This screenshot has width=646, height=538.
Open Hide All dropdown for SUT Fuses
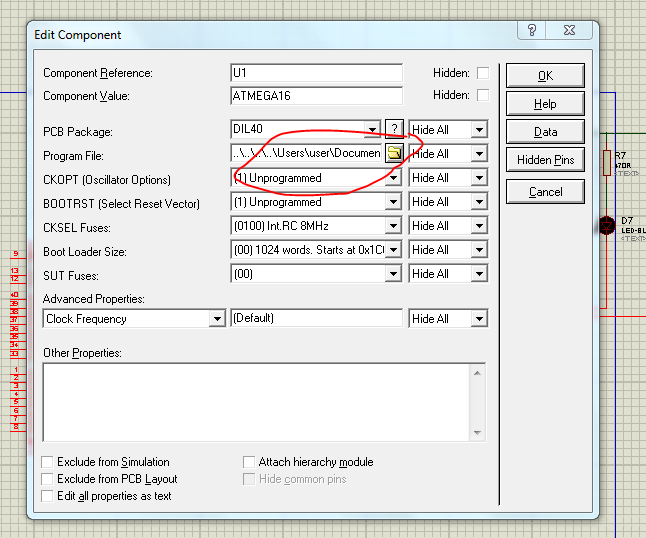point(479,274)
